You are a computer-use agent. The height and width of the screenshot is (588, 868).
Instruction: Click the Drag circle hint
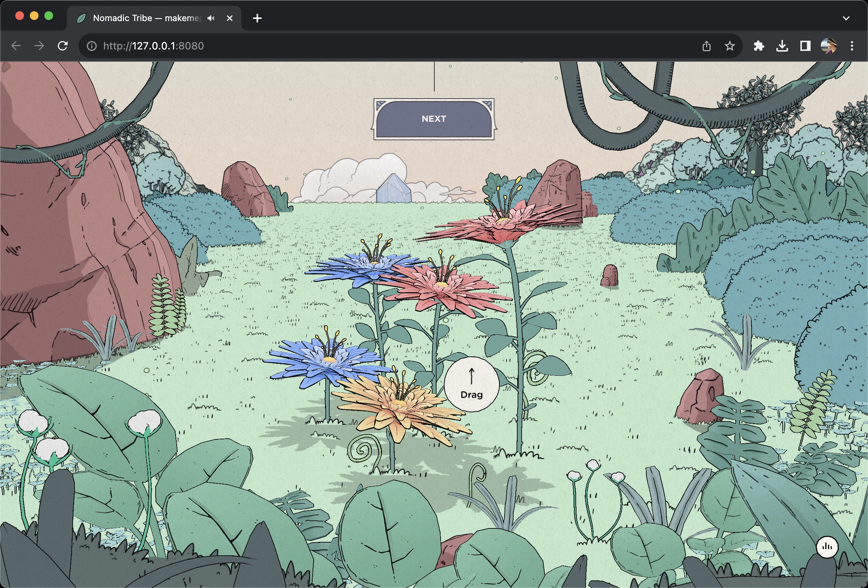471,384
